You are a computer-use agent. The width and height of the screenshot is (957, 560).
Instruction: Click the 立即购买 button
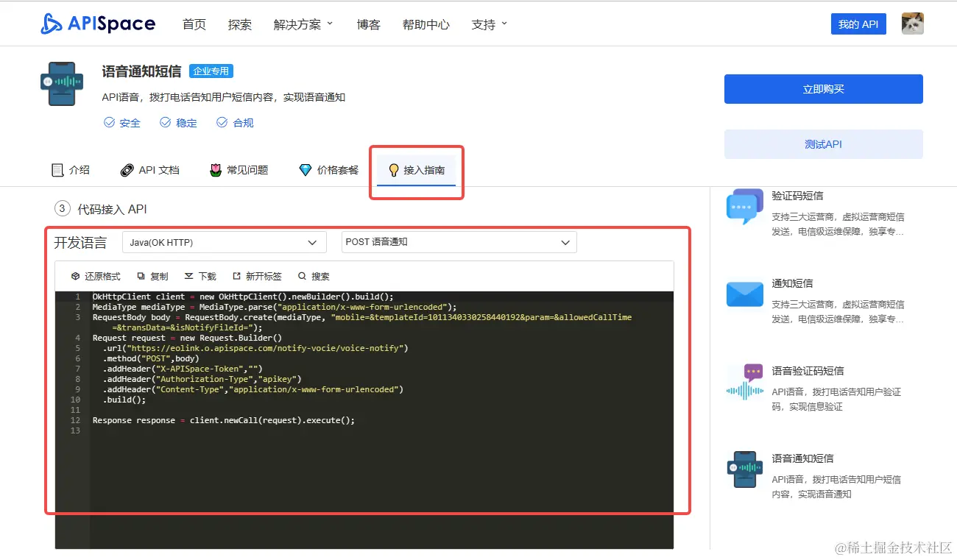click(823, 89)
